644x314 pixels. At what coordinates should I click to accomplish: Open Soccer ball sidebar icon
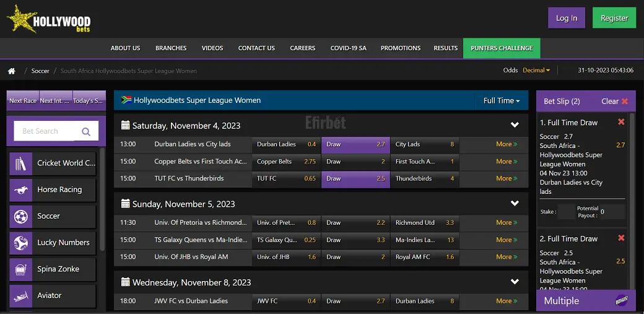[x=21, y=217]
